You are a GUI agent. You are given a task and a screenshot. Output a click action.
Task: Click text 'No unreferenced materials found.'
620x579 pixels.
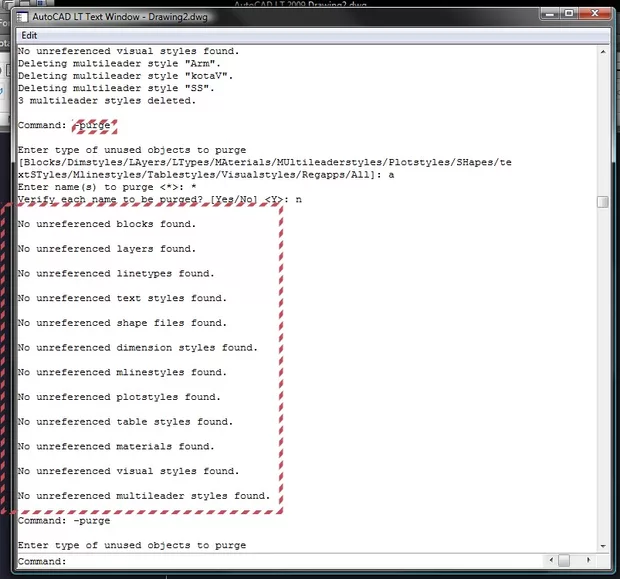pos(116,447)
